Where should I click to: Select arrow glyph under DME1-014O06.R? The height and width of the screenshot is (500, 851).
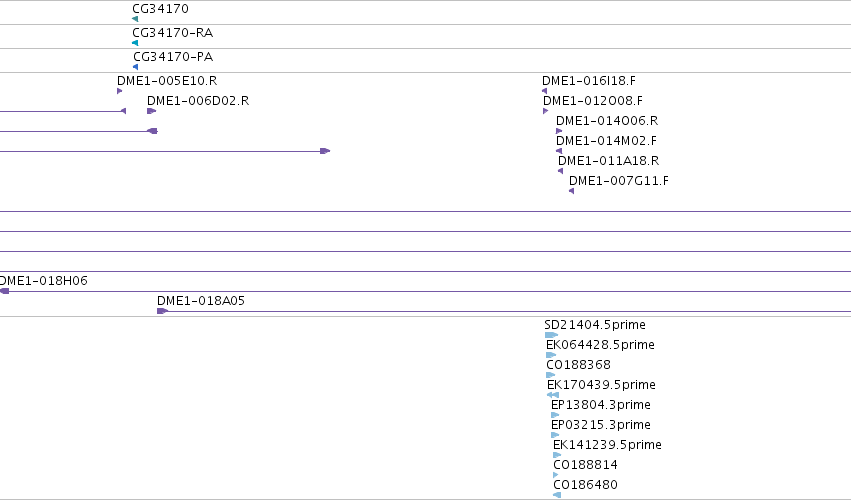pyautogui.click(x=559, y=131)
